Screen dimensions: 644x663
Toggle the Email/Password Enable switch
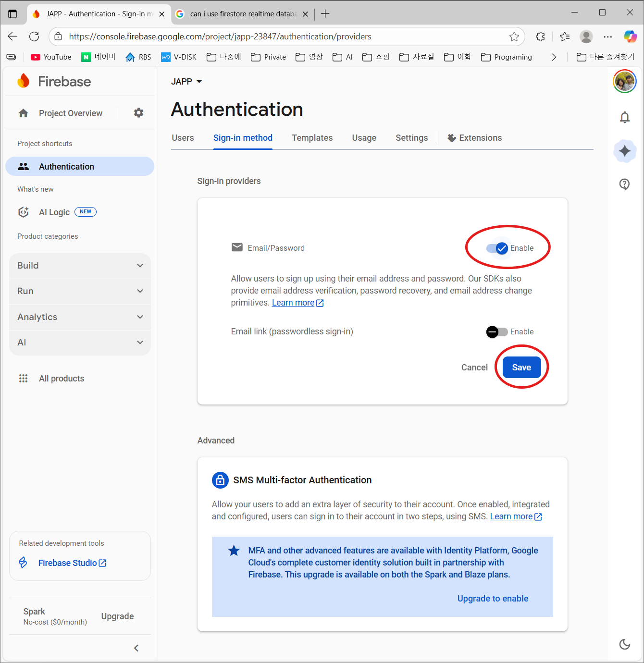click(x=497, y=248)
